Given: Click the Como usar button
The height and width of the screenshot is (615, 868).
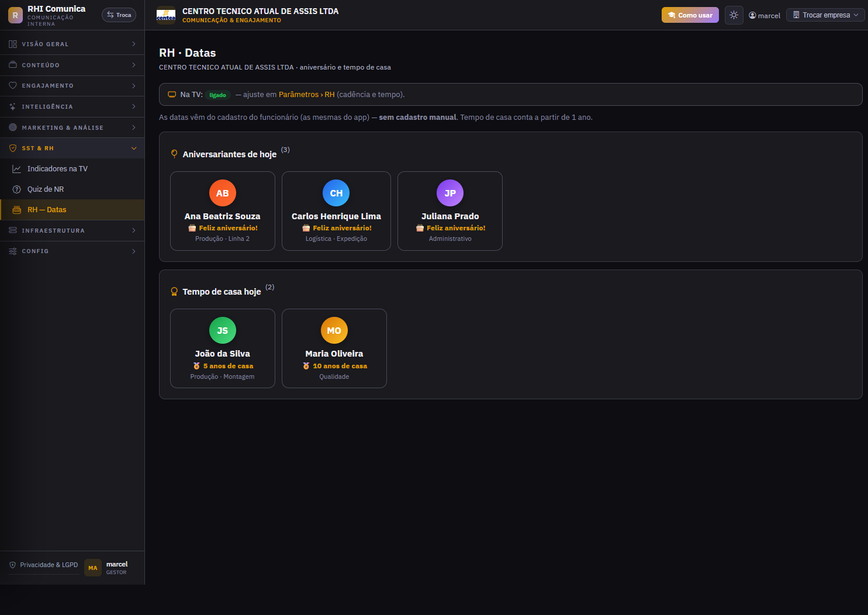Looking at the screenshot, I should [x=690, y=15].
